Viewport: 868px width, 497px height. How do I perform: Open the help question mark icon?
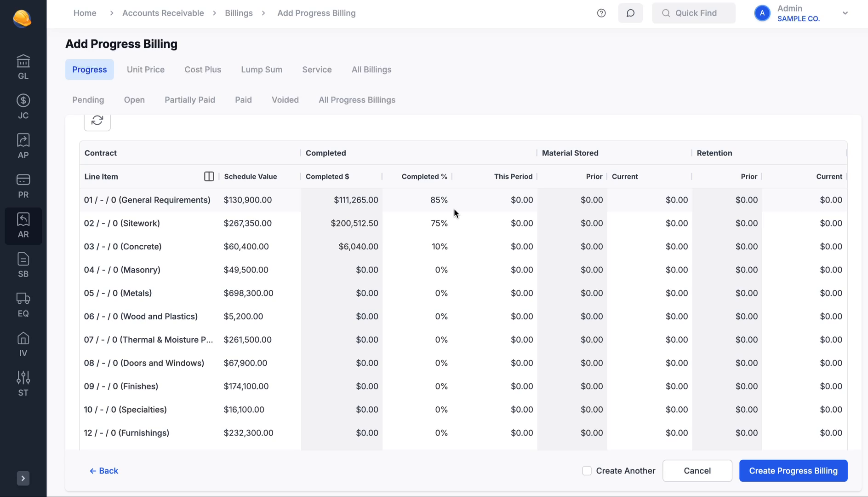click(x=601, y=13)
